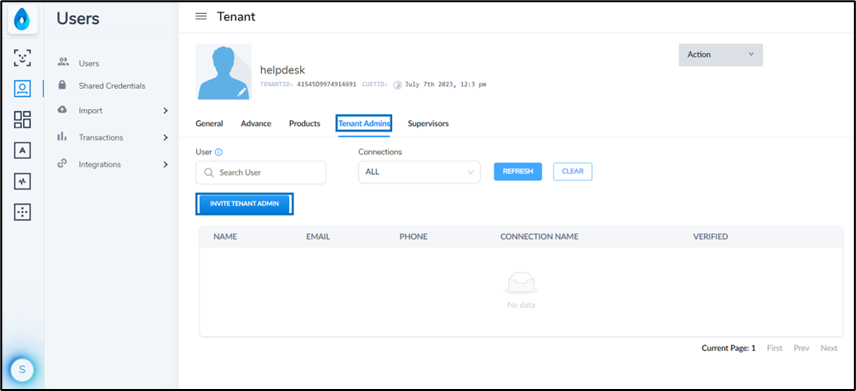Click the cloud upload Import icon

[x=62, y=110]
